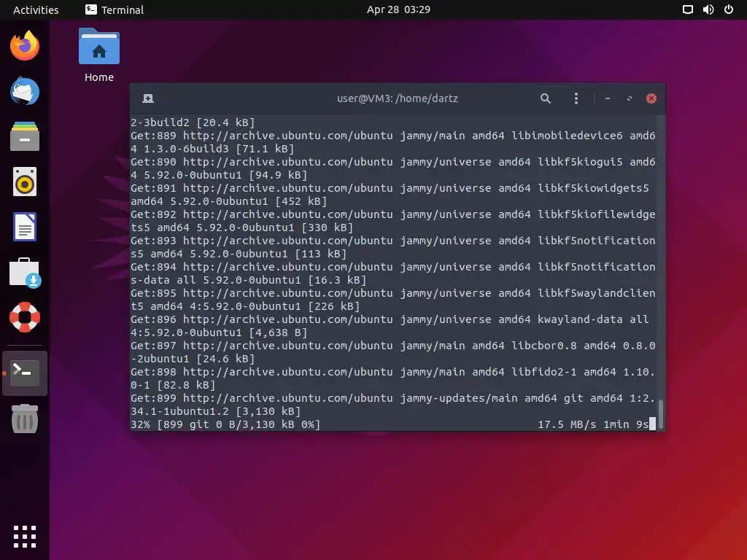Close the Terminal window
Image resolution: width=747 pixels, height=560 pixels.
(x=651, y=98)
